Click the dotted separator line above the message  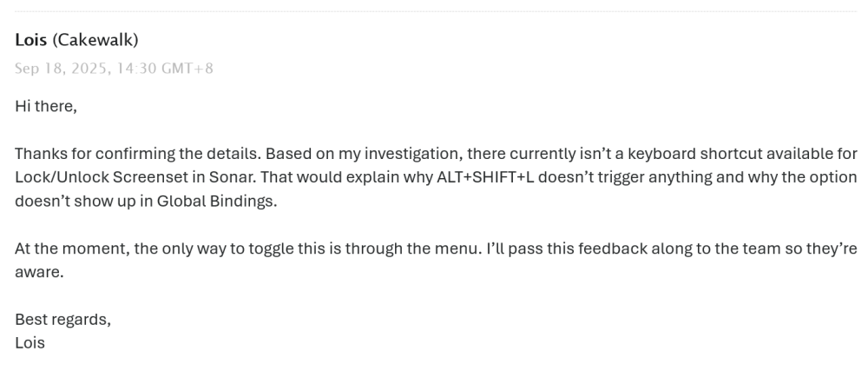tap(436, 11)
